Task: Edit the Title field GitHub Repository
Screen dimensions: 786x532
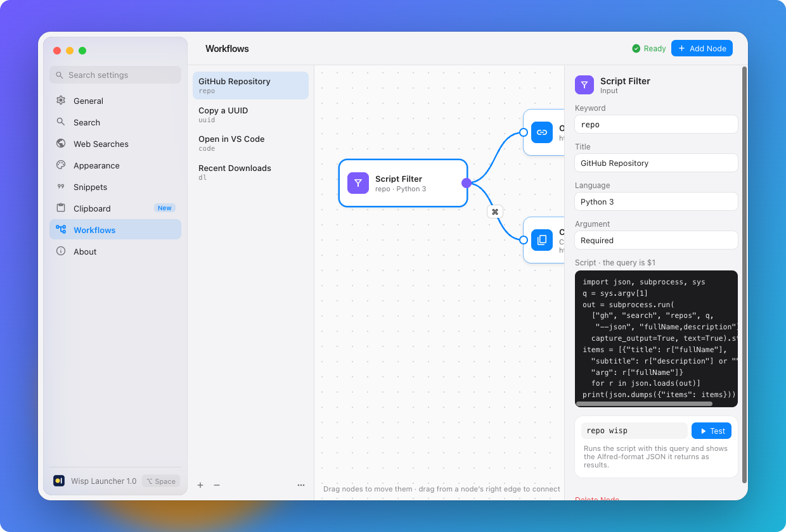Action: (656, 163)
